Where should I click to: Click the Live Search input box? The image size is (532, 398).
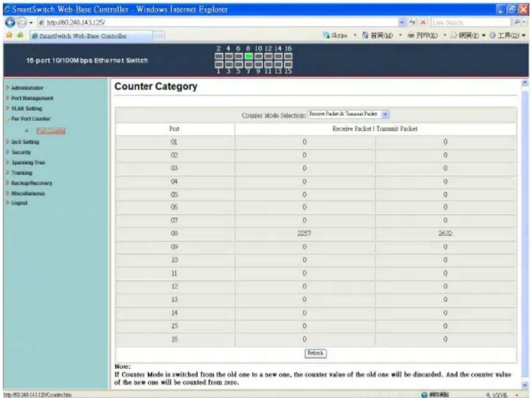click(470, 22)
